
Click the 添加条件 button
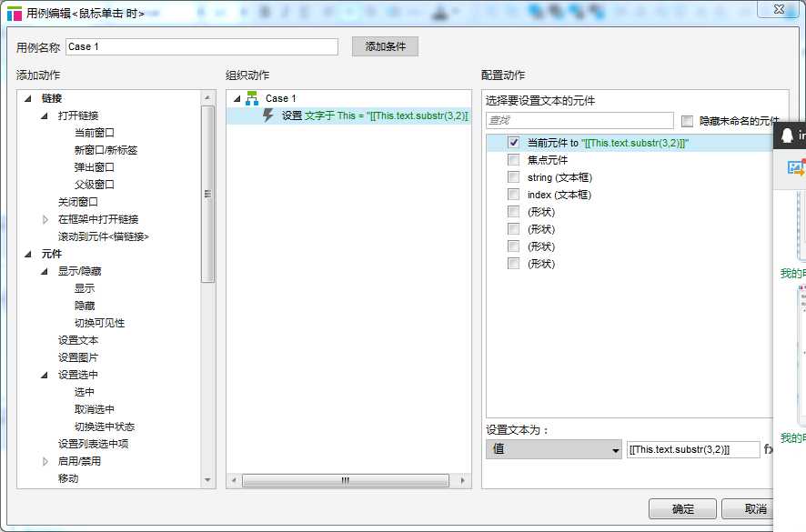pos(385,46)
